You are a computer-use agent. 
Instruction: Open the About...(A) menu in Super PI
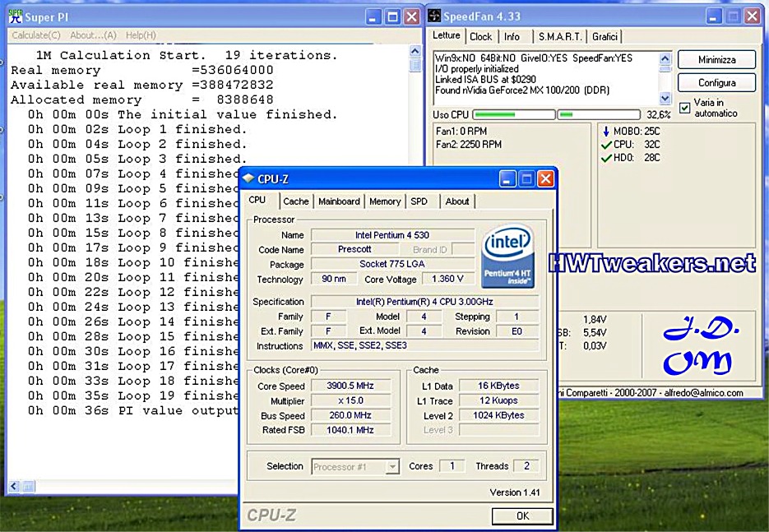pos(93,35)
